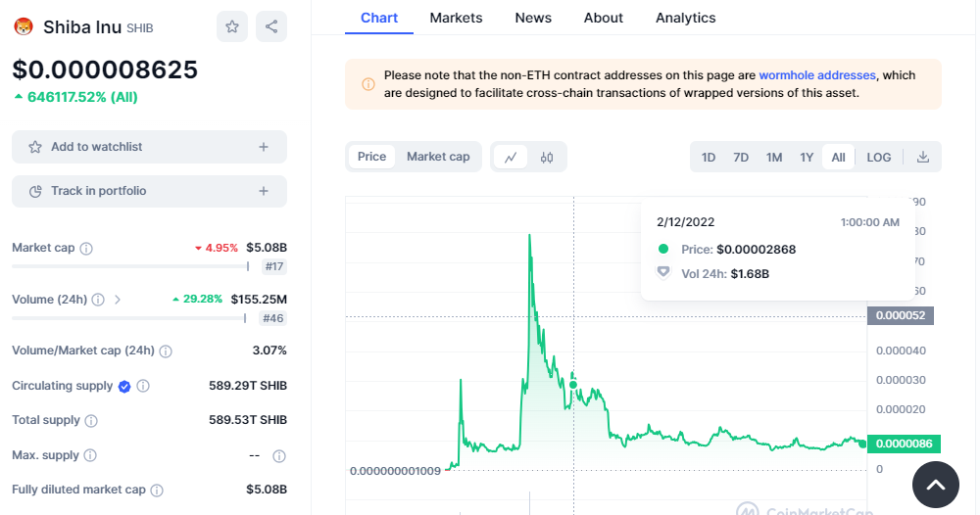Click the 0.000000001009 starting price label
The height and width of the screenshot is (515, 980).
point(395,471)
